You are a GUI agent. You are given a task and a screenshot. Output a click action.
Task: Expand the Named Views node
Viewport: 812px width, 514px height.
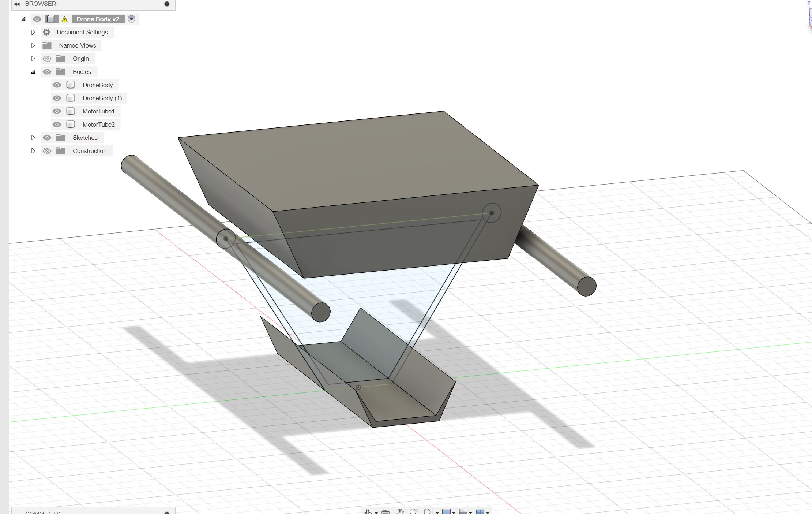point(33,45)
